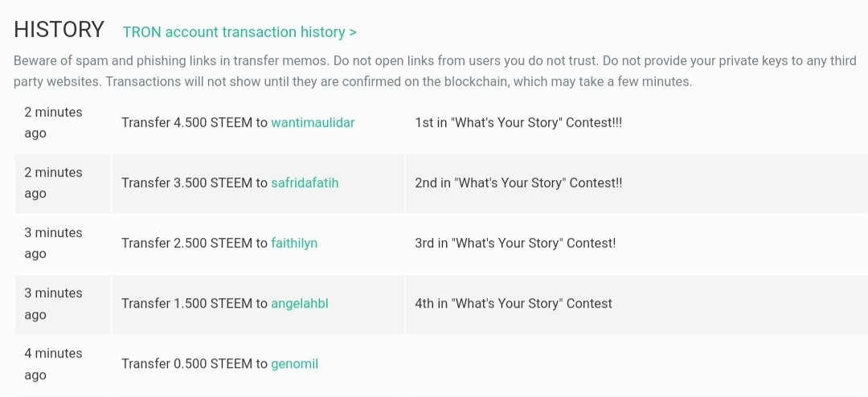Screen dimensions: 868x397
Task: Open the TRON account transaction history link
Action: click(240, 32)
